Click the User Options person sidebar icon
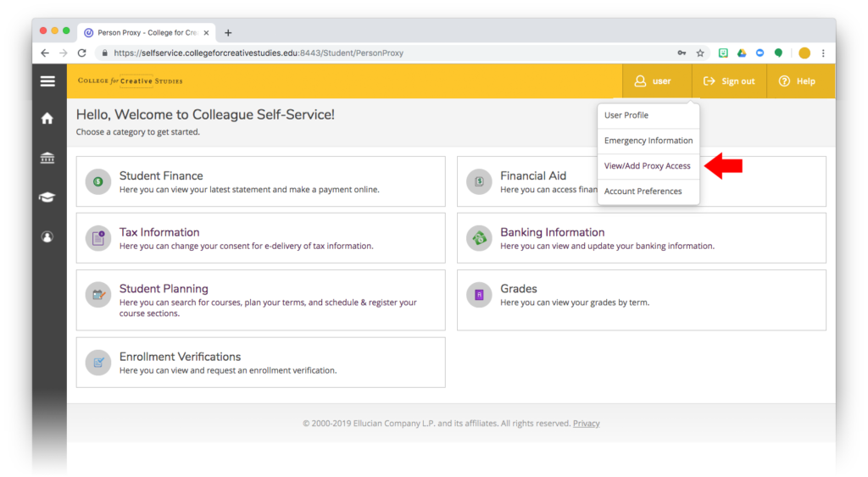868x477 pixels. 48,237
